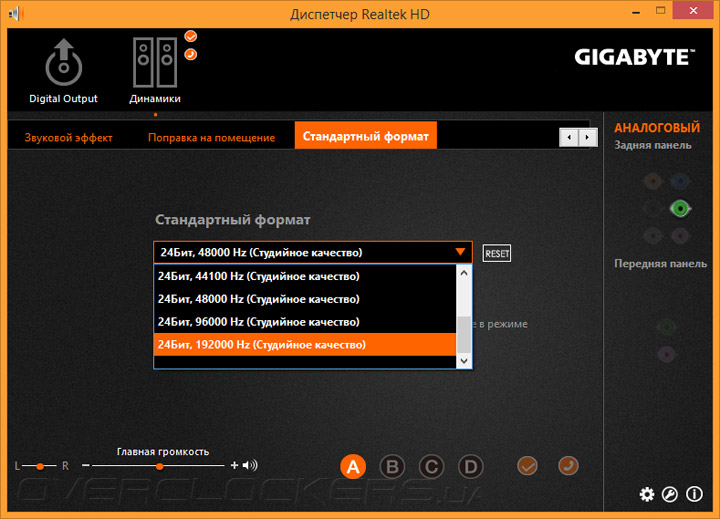Click the bottom checkmark default-device button
720x519 pixels.
tap(527, 466)
